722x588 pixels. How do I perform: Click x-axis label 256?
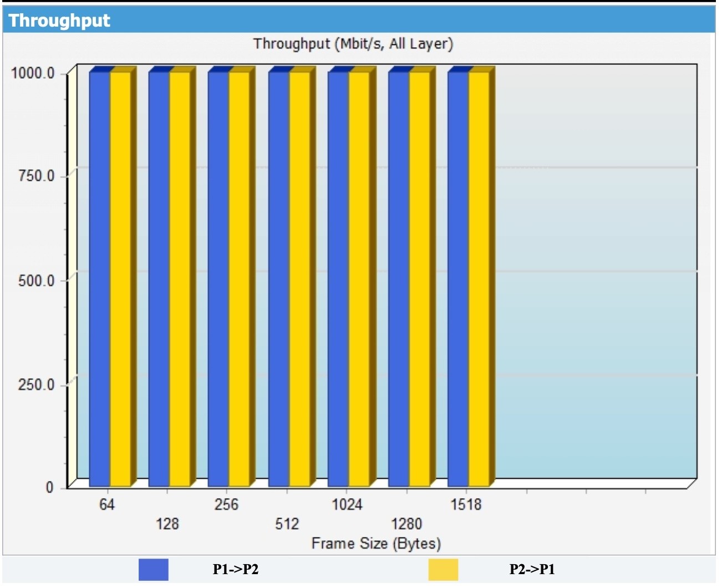226,504
